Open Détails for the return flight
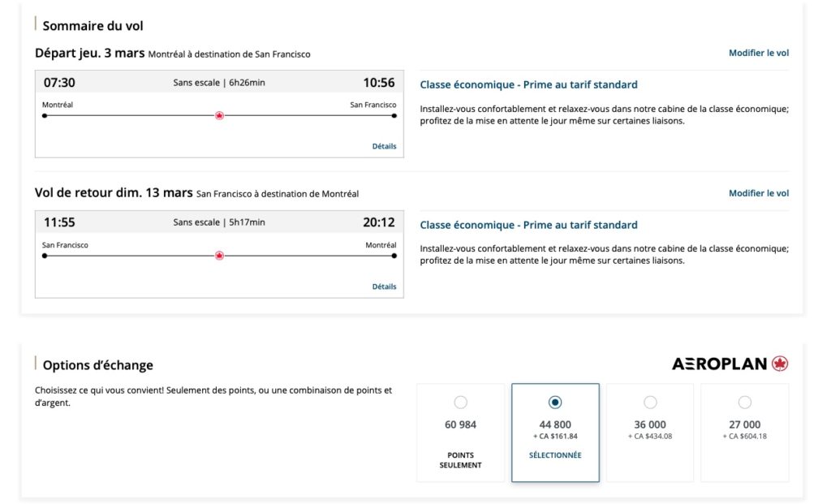The width and height of the screenshot is (831, 504). coord(383,286)
